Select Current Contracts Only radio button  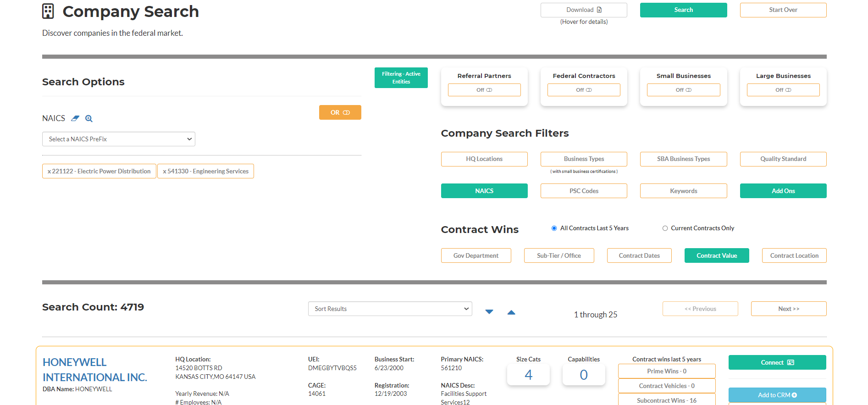pyautogui.click(x=665, y=228)
